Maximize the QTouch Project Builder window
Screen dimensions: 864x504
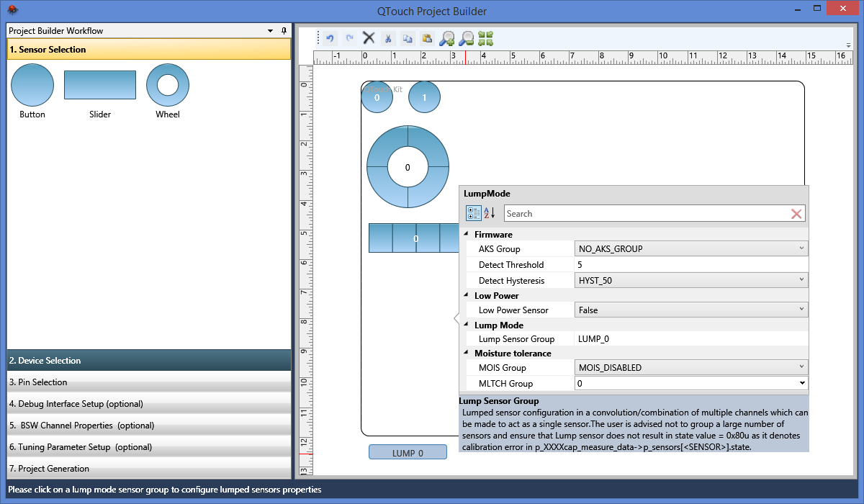tap(817, 9)
